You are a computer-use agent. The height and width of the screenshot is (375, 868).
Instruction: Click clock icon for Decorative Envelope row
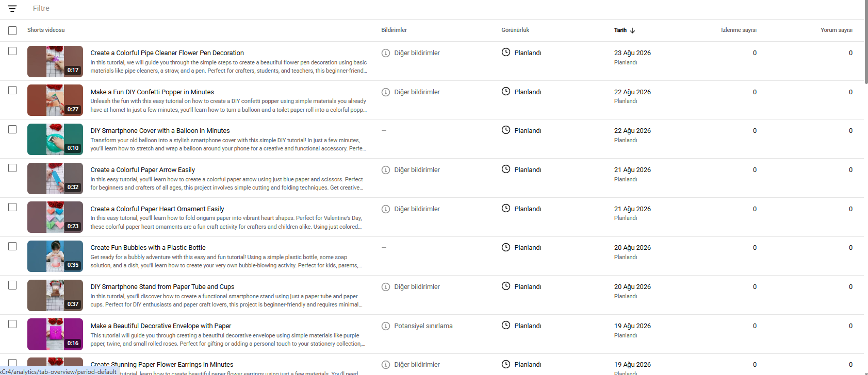pos(506,326)
